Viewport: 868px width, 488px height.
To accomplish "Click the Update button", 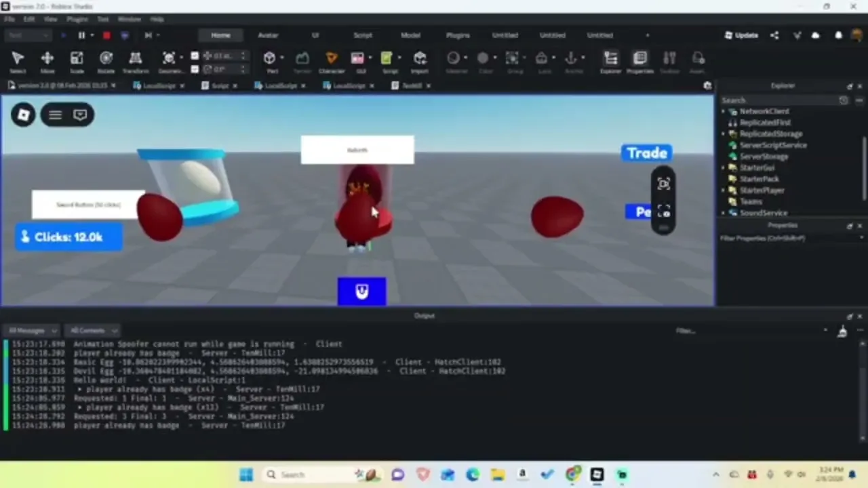I will (741, 35).
